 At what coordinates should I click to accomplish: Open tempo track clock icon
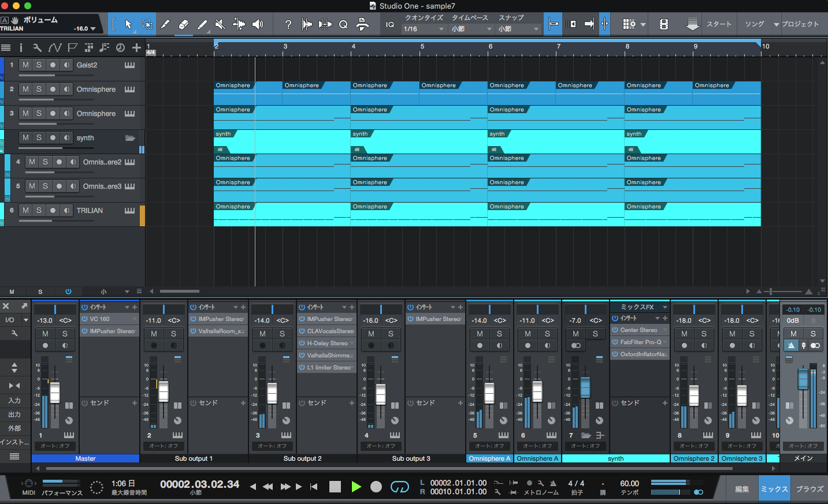coord(120,47)
